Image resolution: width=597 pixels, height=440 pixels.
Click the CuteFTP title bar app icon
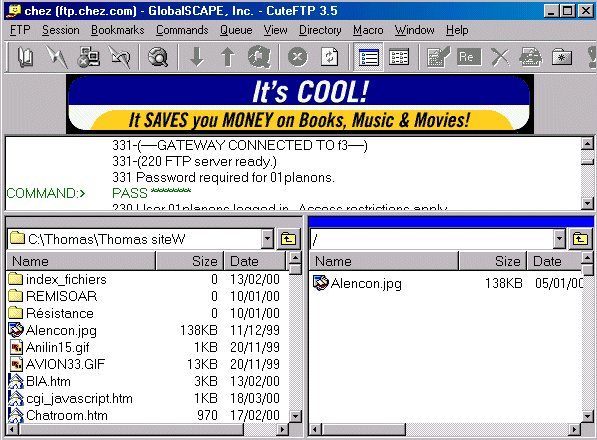13,11
